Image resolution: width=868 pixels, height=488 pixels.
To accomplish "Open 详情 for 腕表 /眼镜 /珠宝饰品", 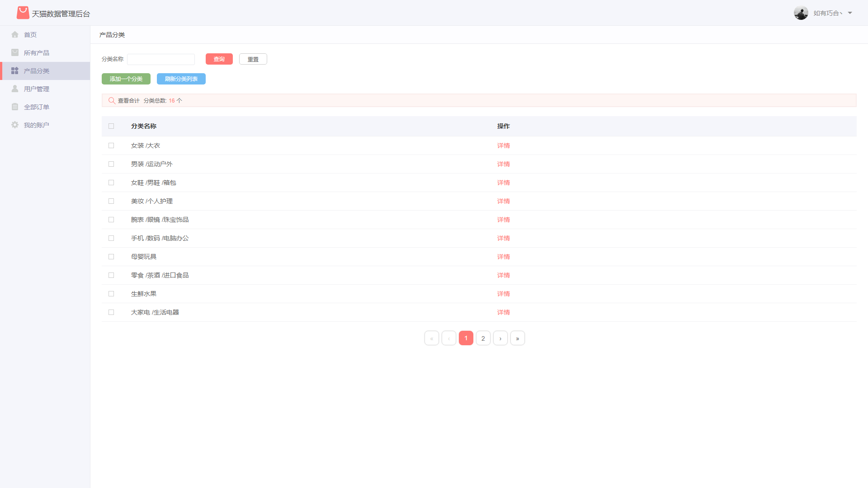I will (x=504, y=220).
